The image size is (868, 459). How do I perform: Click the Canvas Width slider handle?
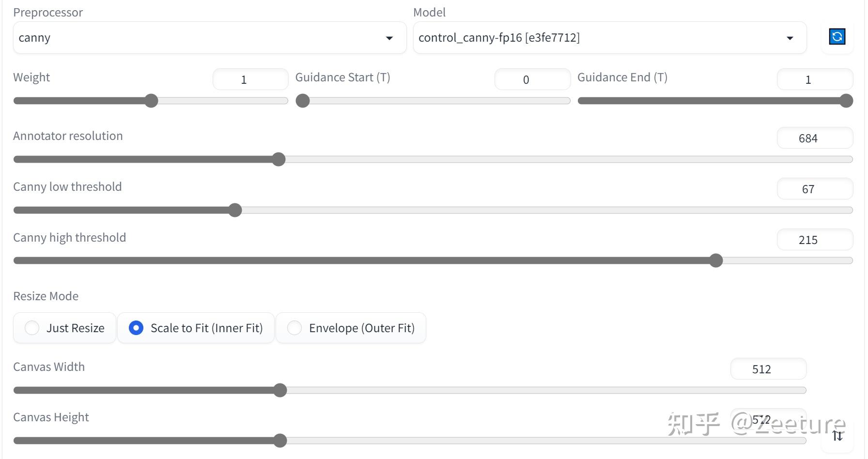click(x=280, y=390)
